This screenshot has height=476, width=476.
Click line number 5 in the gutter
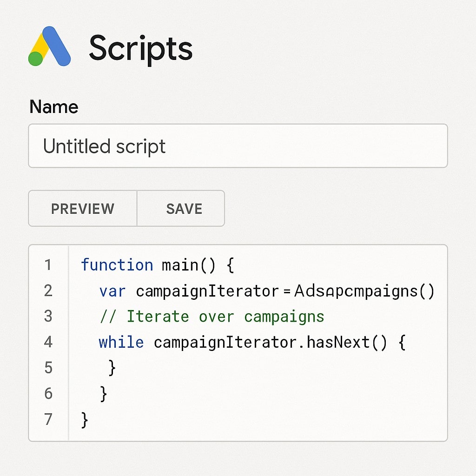(x=48, y=368)
